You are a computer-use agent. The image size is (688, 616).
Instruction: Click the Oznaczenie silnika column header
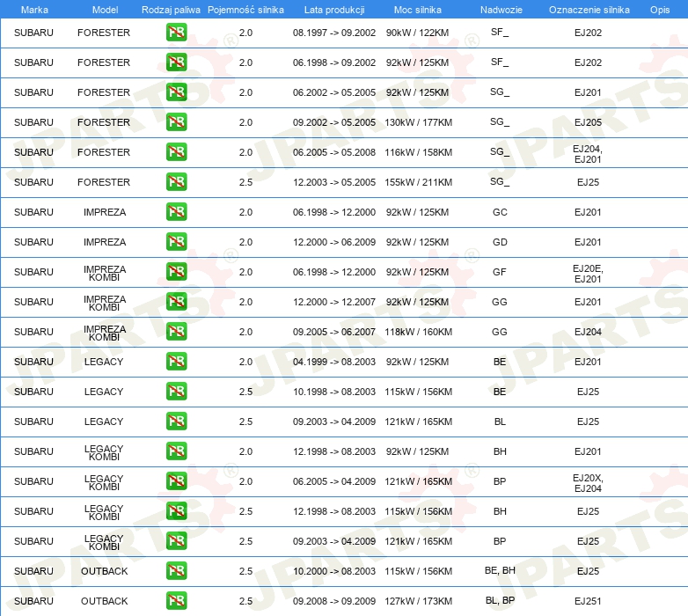(589, 10)
